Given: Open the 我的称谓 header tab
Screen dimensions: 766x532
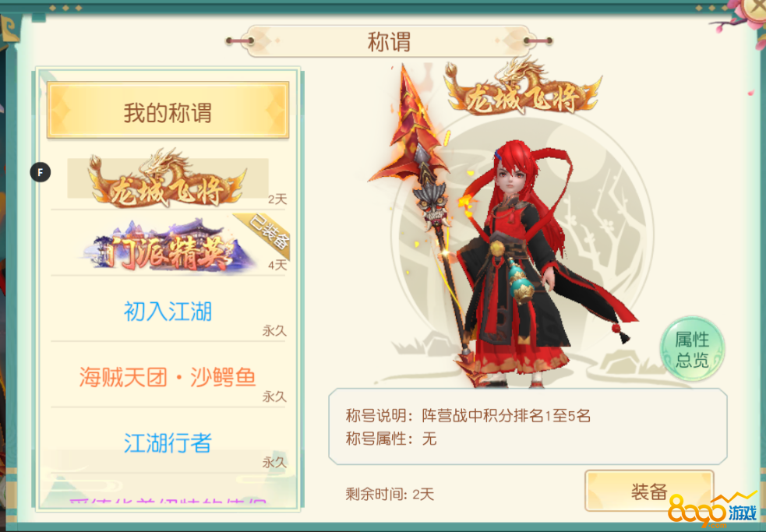Looking at the screenshot, I should point(168,111).
